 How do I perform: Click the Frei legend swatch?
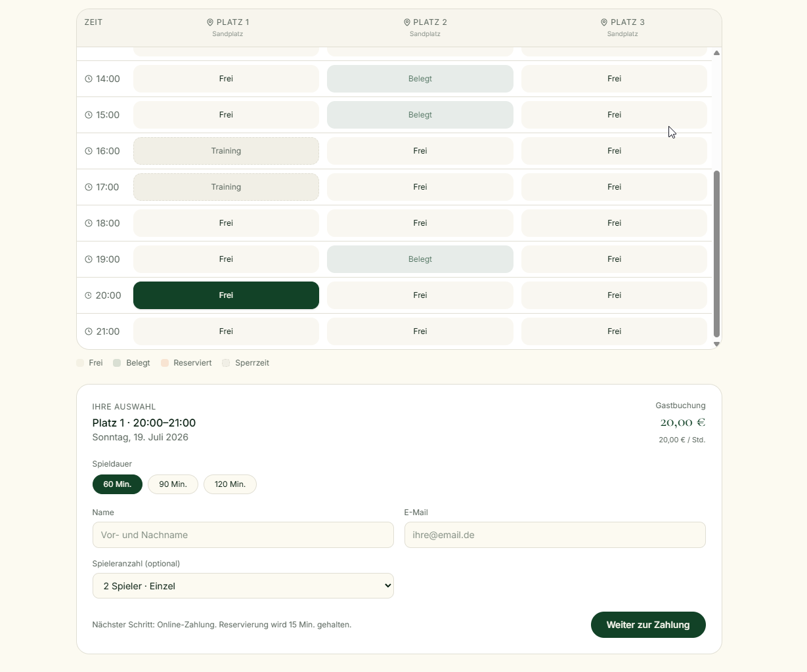point(80,363)
